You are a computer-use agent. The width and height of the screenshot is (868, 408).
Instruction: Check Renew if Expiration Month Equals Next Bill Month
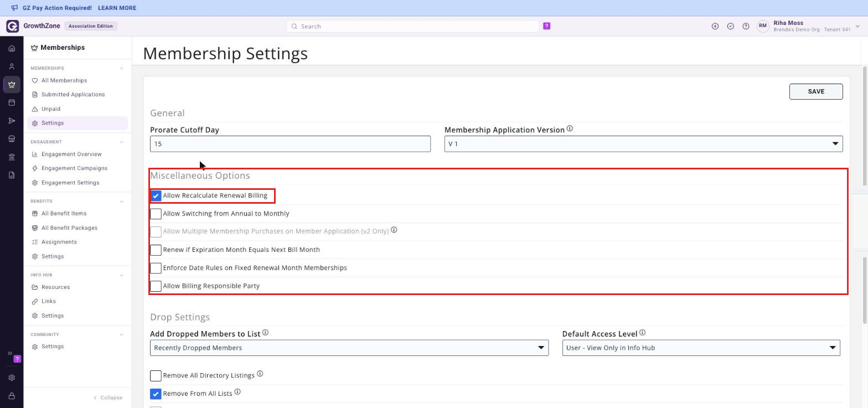(x=156, y=250)
